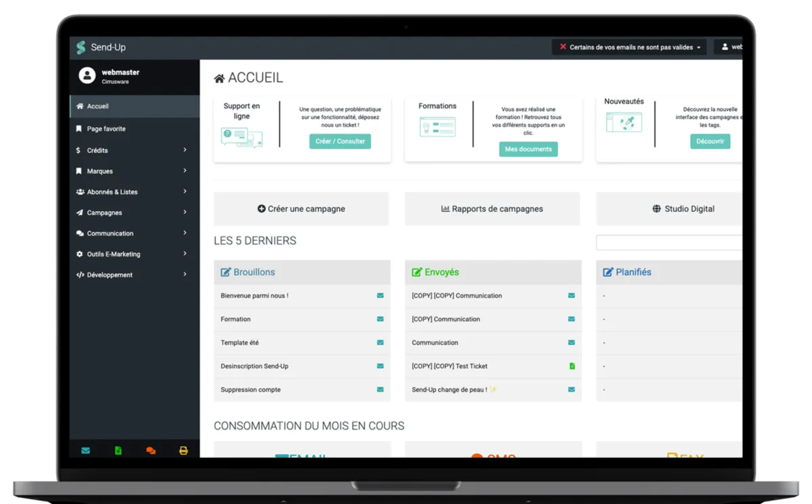
Task: Click the green document icon in sidebar footer
Action: (118, 451)
